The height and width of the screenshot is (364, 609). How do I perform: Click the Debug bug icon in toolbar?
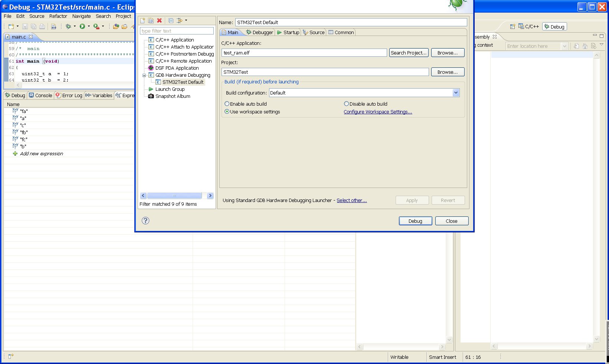point(68,26)
